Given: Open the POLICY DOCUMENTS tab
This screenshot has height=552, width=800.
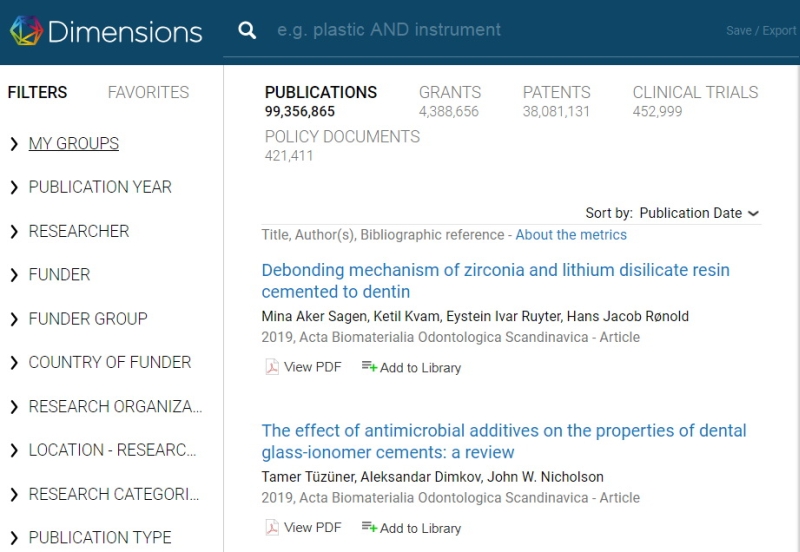Looking at the screenshot, I should [342, 145].
